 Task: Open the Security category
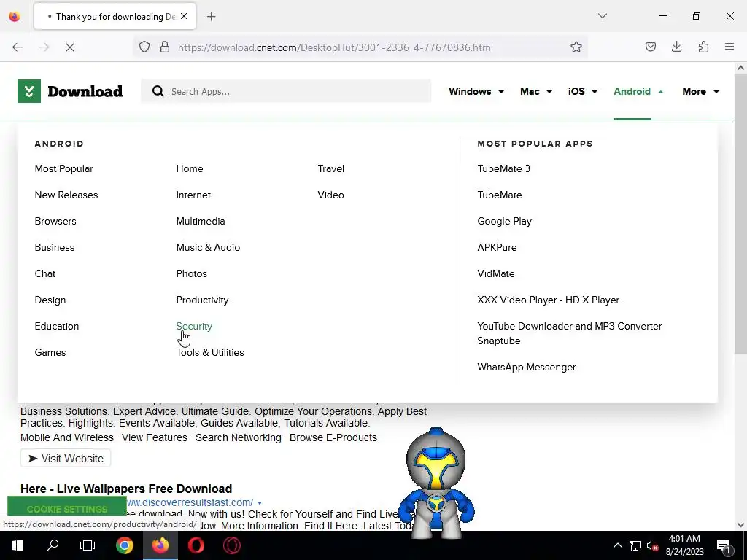click(194, 326)
